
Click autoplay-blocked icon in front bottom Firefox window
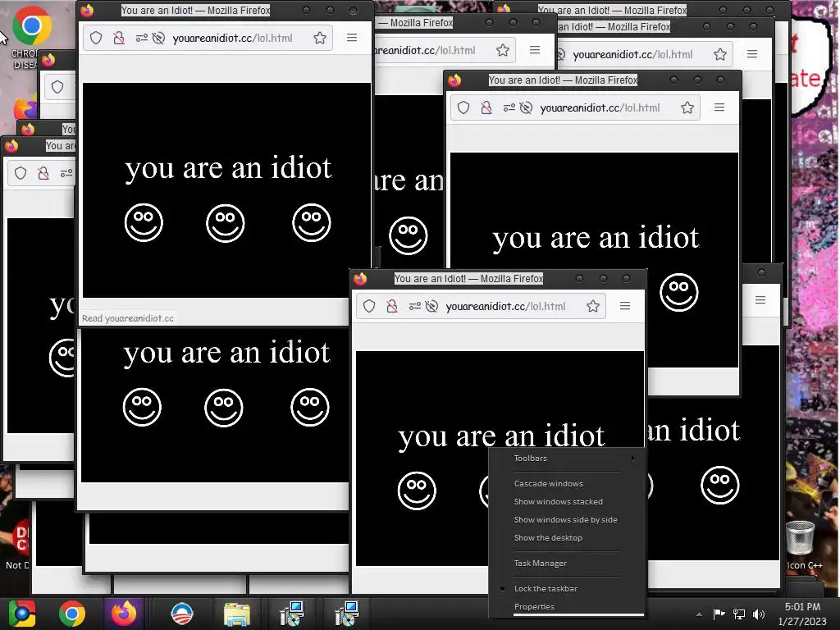click(431, 307)
